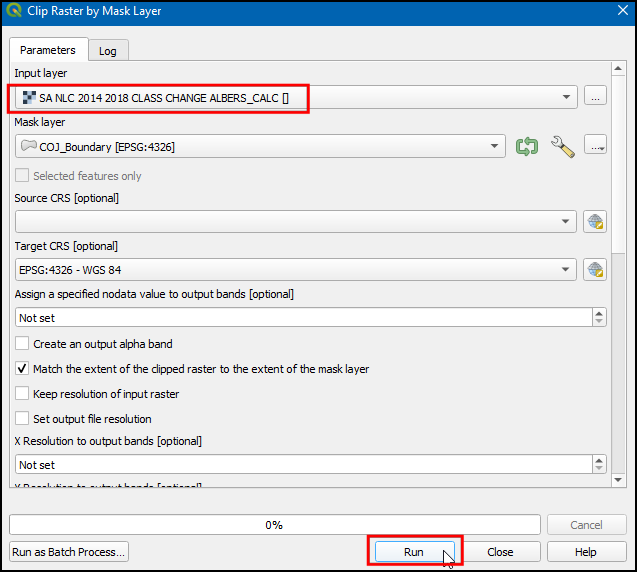Select the Parameters tab
The image size is (637, 572).
click(47, 50)
